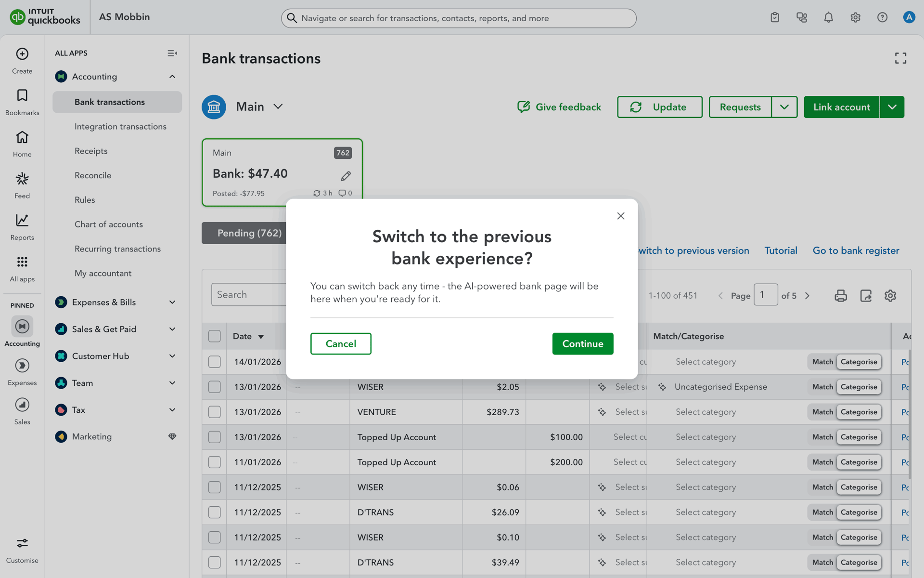Image resolution: width=924 pixels, height=578 pixels.
Task: Go to next page arrow
Action: (x=808, y=296)
